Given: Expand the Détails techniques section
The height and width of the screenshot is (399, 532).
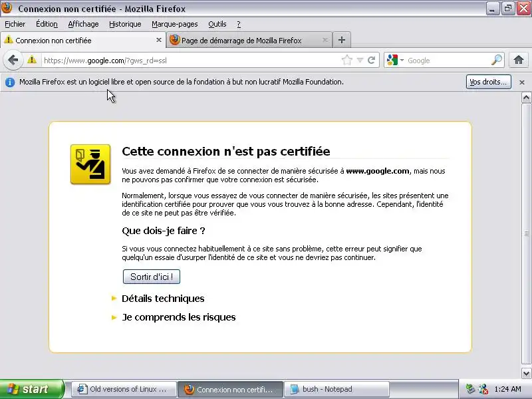Looking at the screenshot, I should [x=163, y=299].
